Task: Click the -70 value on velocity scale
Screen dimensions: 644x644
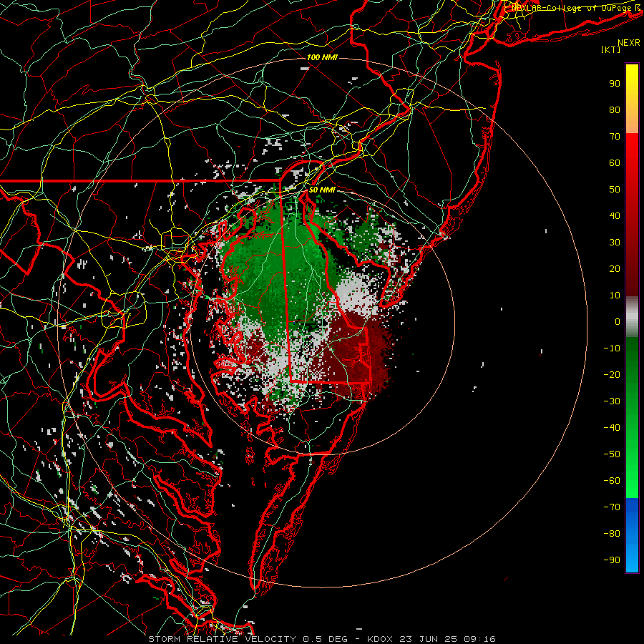Action: [x=612, y=507]
